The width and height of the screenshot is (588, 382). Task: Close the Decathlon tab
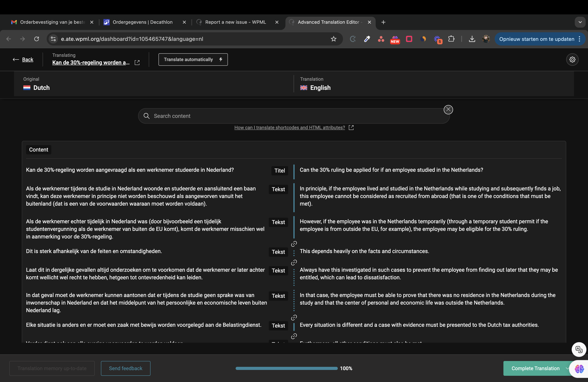pos(184,22)
